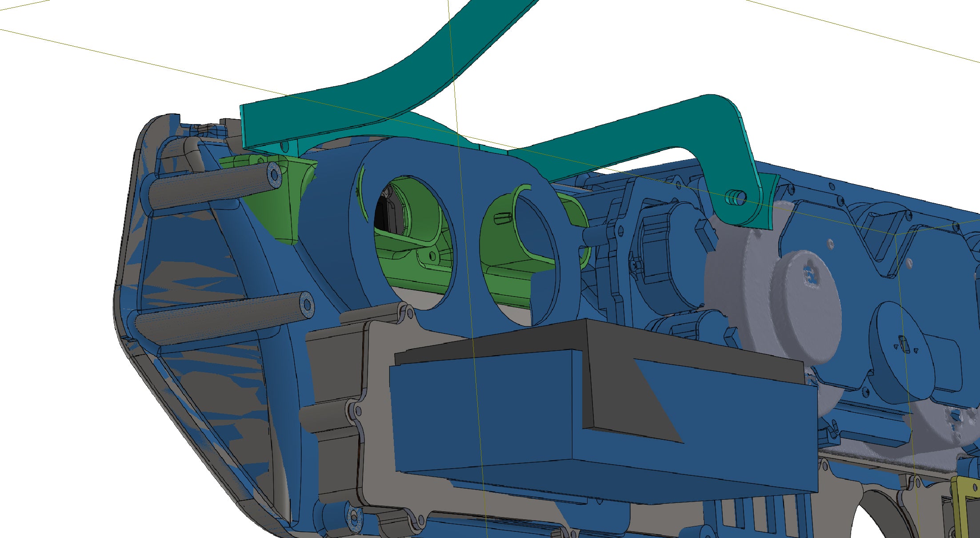This screenshot has height=538, width=980.
Task: Click the lower gray cylindrical standoff
Action: [222, 318]
